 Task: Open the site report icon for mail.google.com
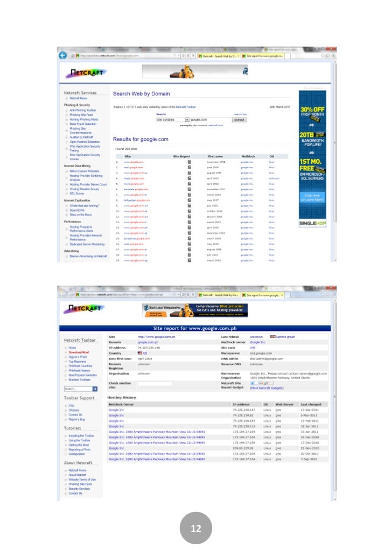[x=190, y=168]
